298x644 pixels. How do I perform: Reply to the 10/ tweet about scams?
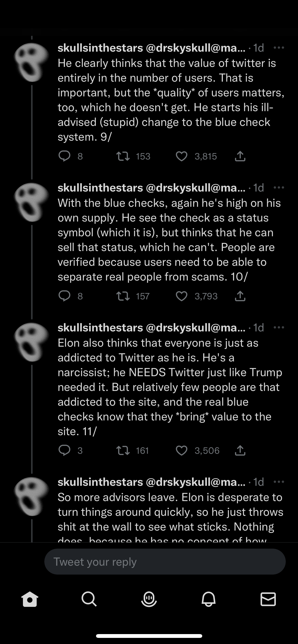64,296
